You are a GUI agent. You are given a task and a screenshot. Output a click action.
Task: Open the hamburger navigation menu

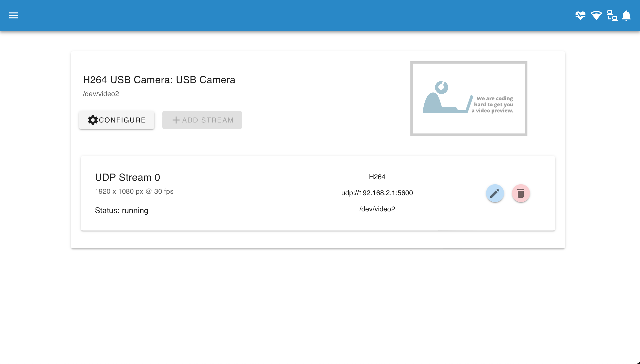point(14,15)
